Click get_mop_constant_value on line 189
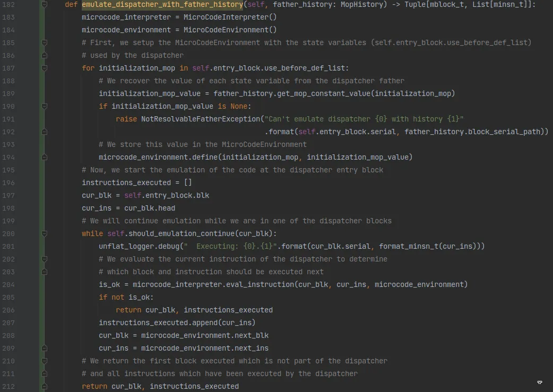The height and width of the screenshot is (392, 553). (x=324, y=93)
